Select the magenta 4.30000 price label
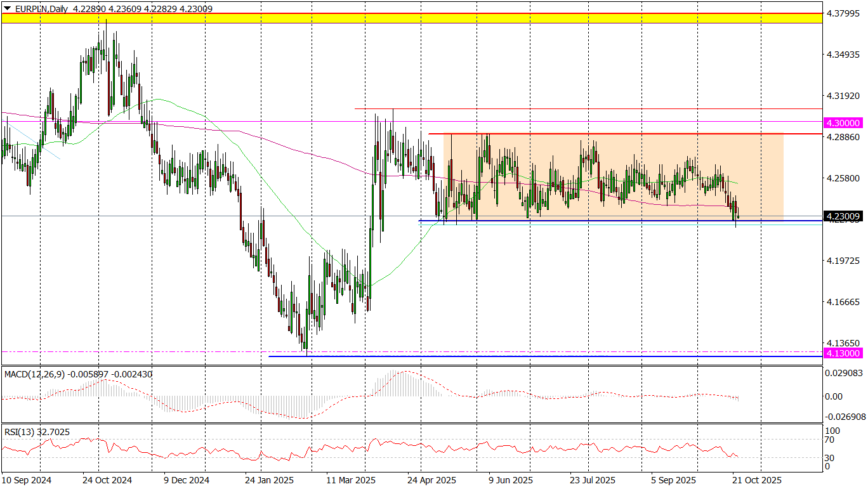Screen dimensions: 868x489 click(843, 122)
